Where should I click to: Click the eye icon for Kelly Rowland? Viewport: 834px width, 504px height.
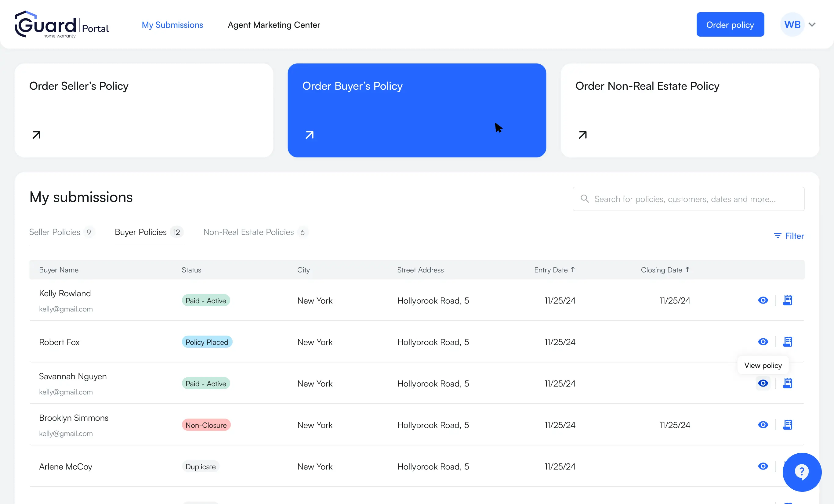tap(763, 301)
